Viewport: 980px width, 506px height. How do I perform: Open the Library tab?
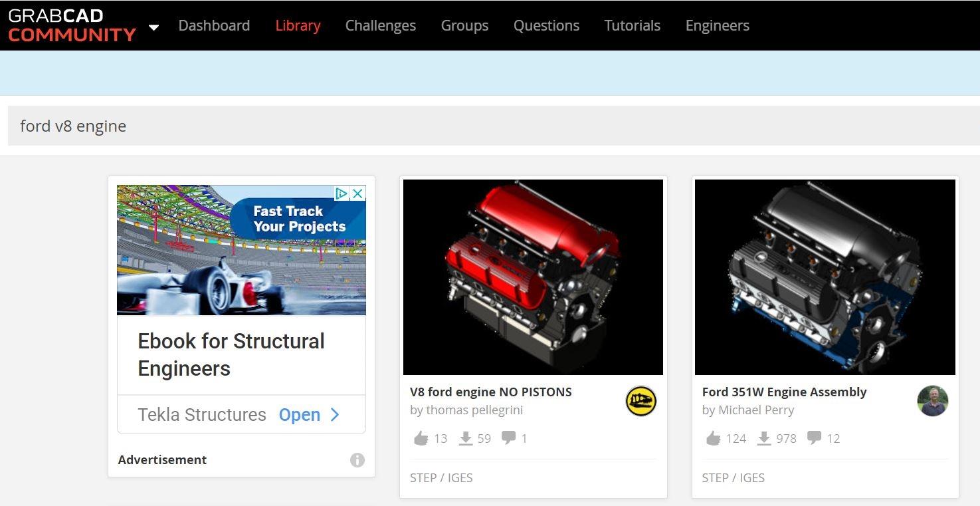pos(298,25)
